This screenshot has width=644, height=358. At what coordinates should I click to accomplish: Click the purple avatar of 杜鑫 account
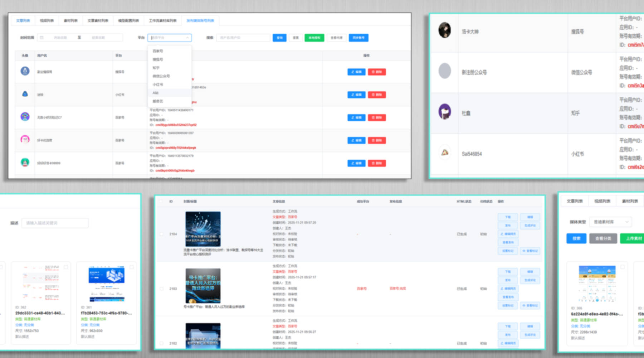tap(445, 112)
